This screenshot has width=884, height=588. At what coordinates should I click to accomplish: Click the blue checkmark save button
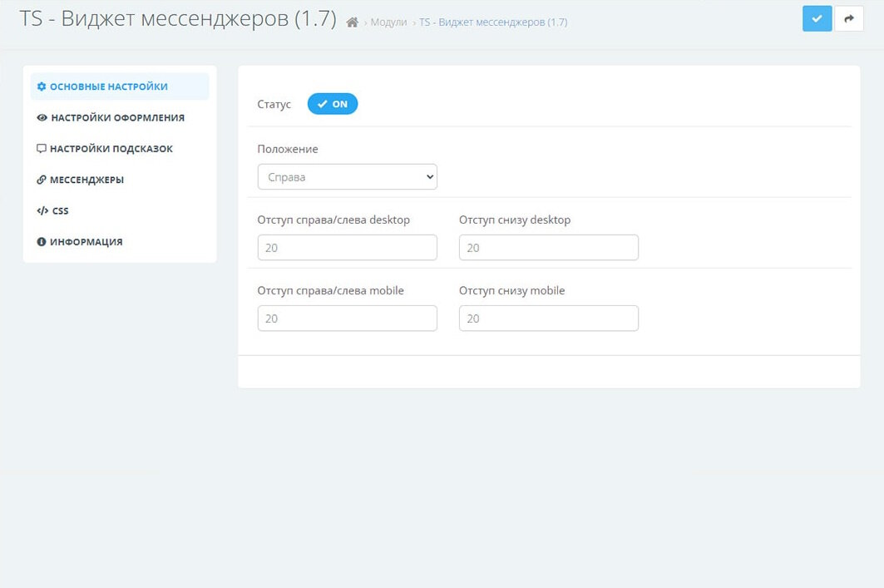click(817, 18)
